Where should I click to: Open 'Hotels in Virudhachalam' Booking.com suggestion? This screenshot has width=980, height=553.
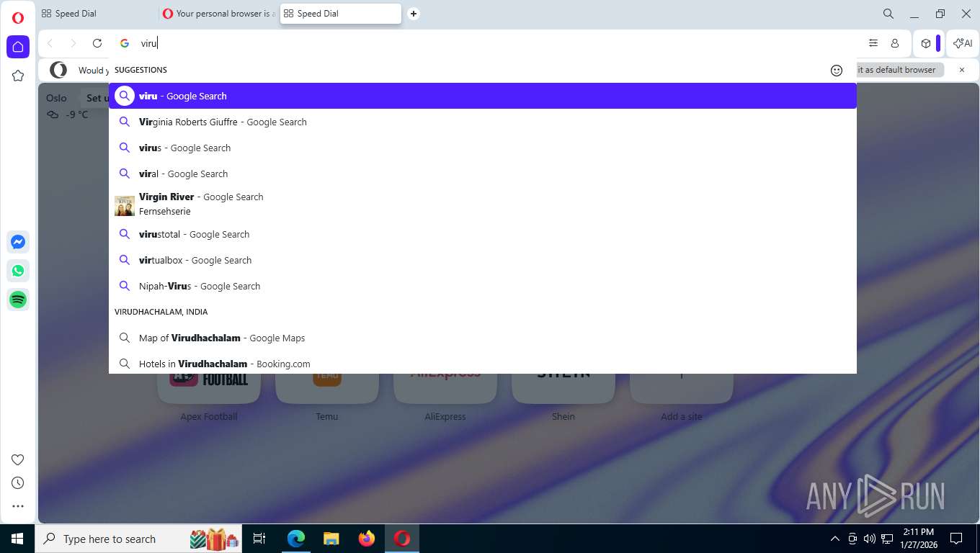point(483,364)
